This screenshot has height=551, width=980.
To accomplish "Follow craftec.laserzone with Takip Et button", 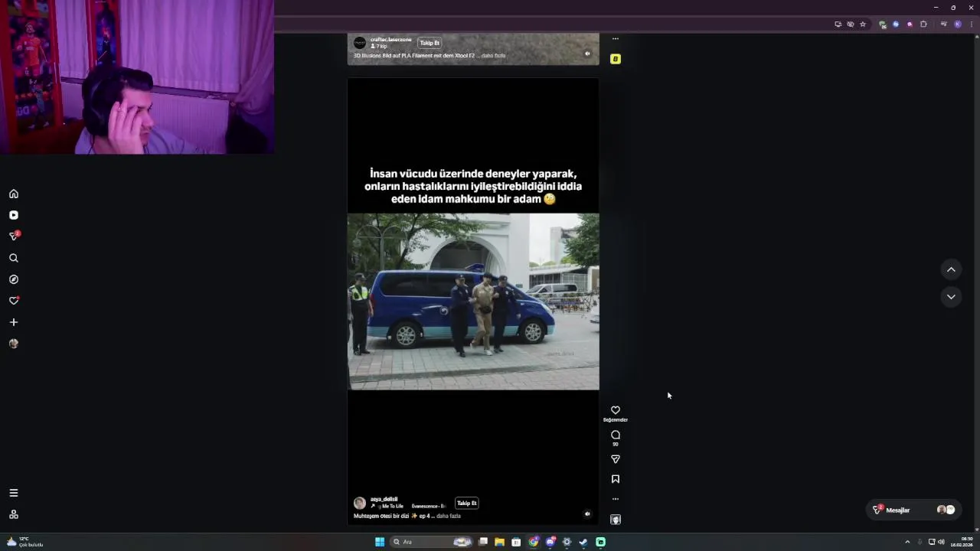I will pos(430,43).
